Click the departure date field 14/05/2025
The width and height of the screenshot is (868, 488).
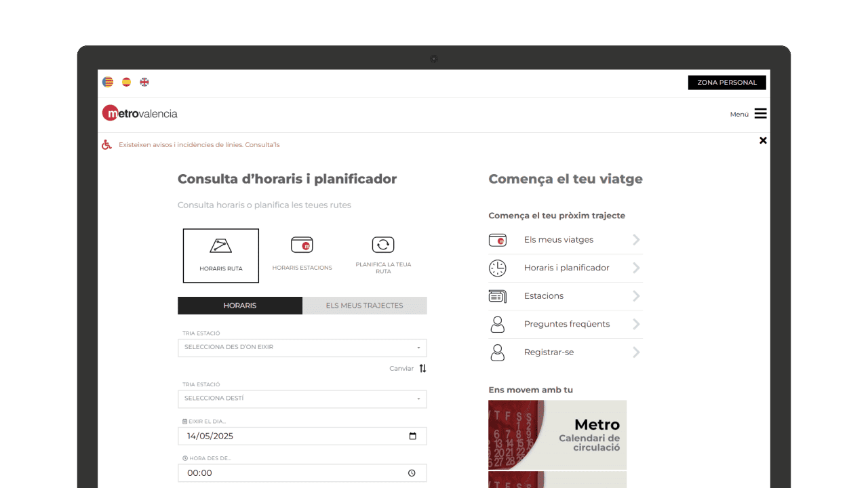(302, 436)
